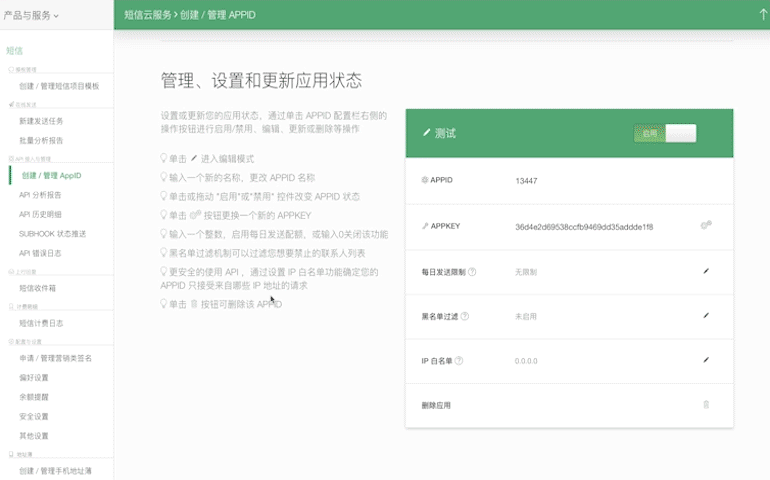Click the 未启用 blacklist status value
The height and width of the screenshot is (480, 770).
click(525, 316)
